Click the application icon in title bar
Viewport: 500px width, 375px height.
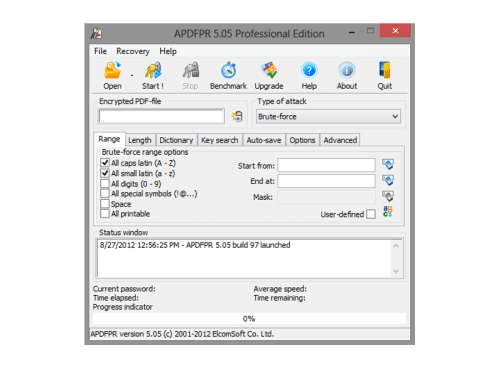pyautogui.click(x=96, y=33)
